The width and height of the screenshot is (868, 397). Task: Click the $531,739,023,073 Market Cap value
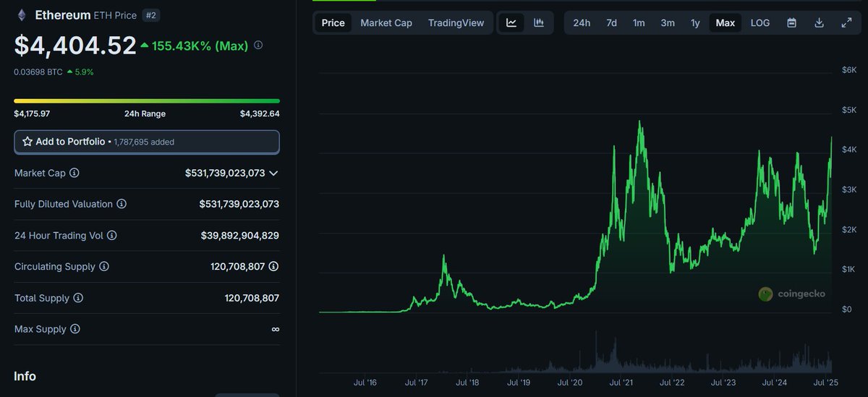pyautogui.click(x=225, y=173)
